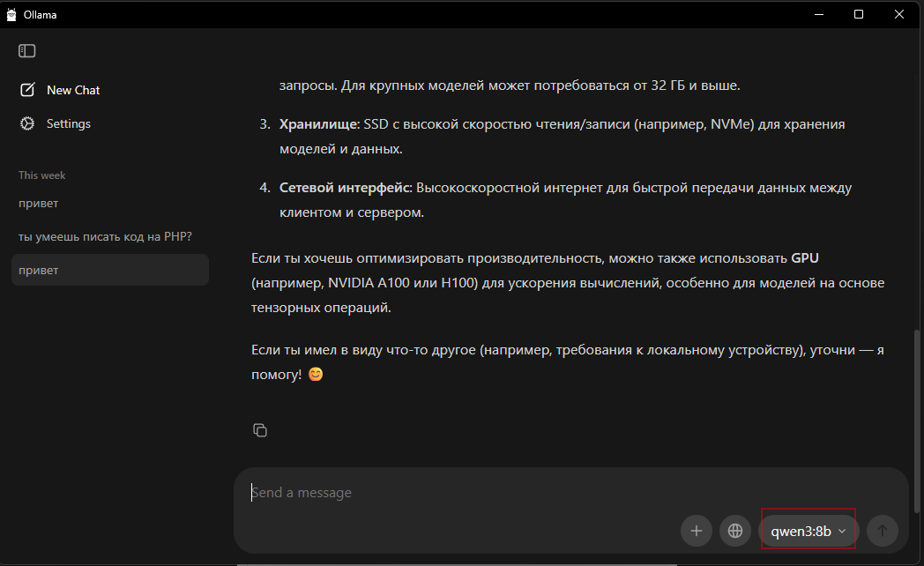
Task: Open first "привет" chat in history
Action: click(x=39, y=204)
